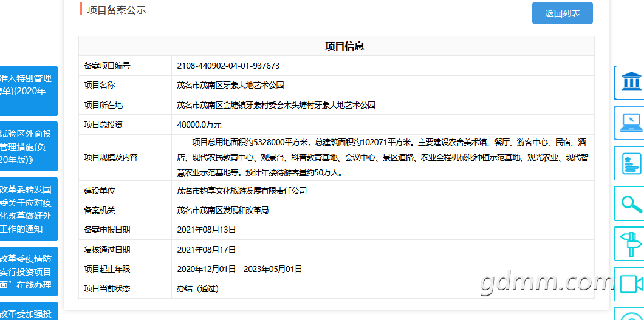
Task: Select the status 办结（通过）
Action: (197, 289)
